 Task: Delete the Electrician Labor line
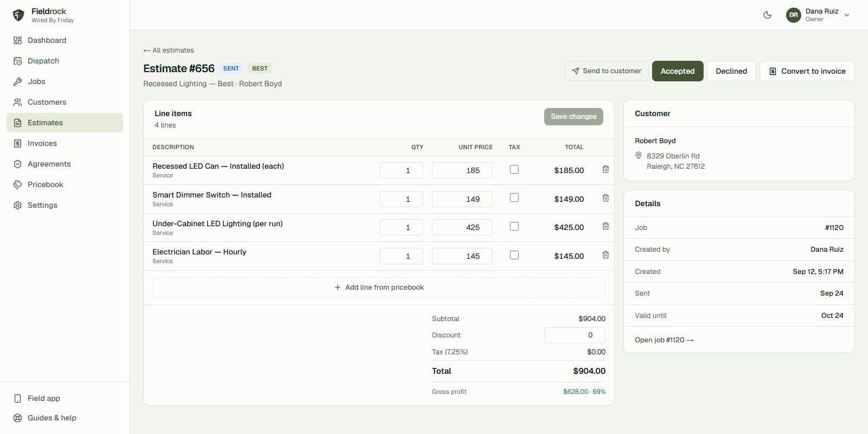[x=605, y=255]
